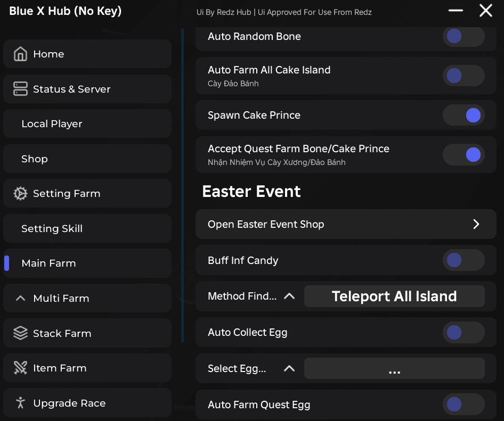Viewport: 504px width, 421px height.
Task: Open the Shop tab in sidebar
Action: 35,159
